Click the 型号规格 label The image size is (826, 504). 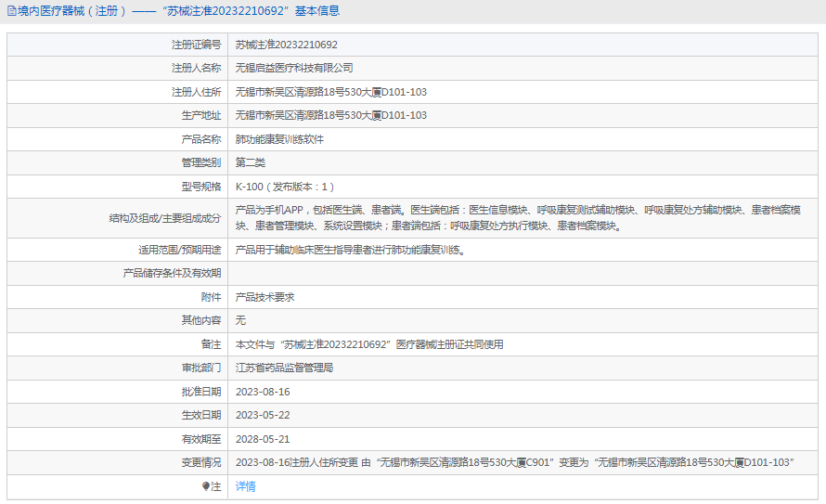(x=201, y=187)
